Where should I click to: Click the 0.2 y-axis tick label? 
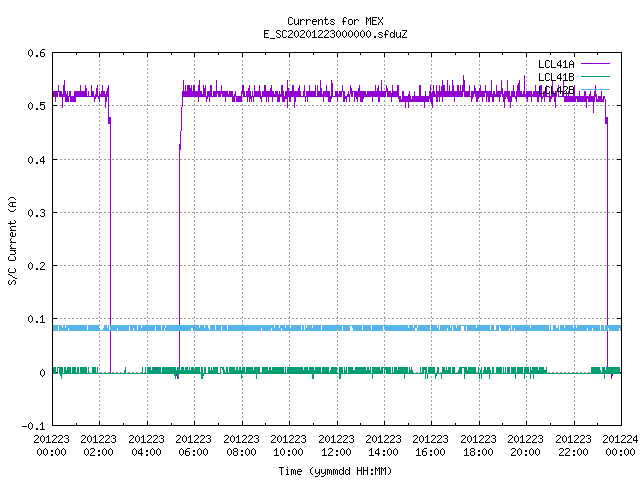click(x=36, y=266)
